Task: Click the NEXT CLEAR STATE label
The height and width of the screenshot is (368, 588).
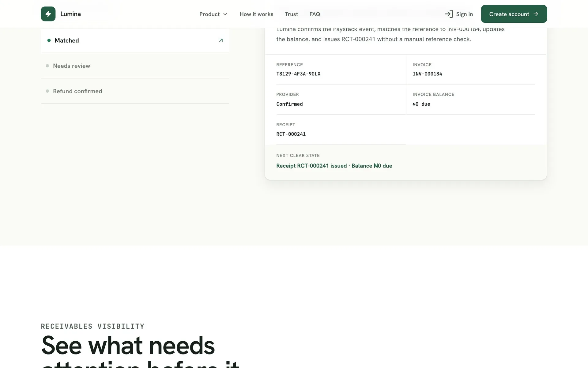Action: (x=298, y=155)
